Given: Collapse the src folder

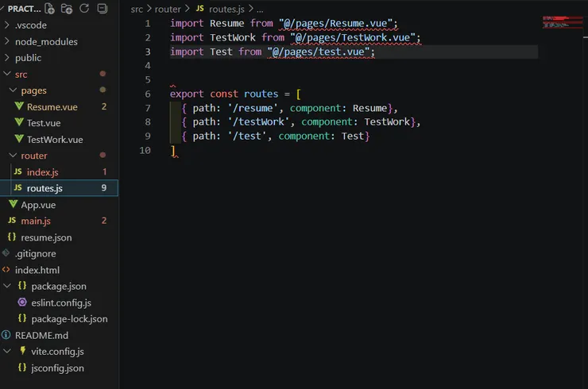Looking at the screenshot, I should pos(7,74).
